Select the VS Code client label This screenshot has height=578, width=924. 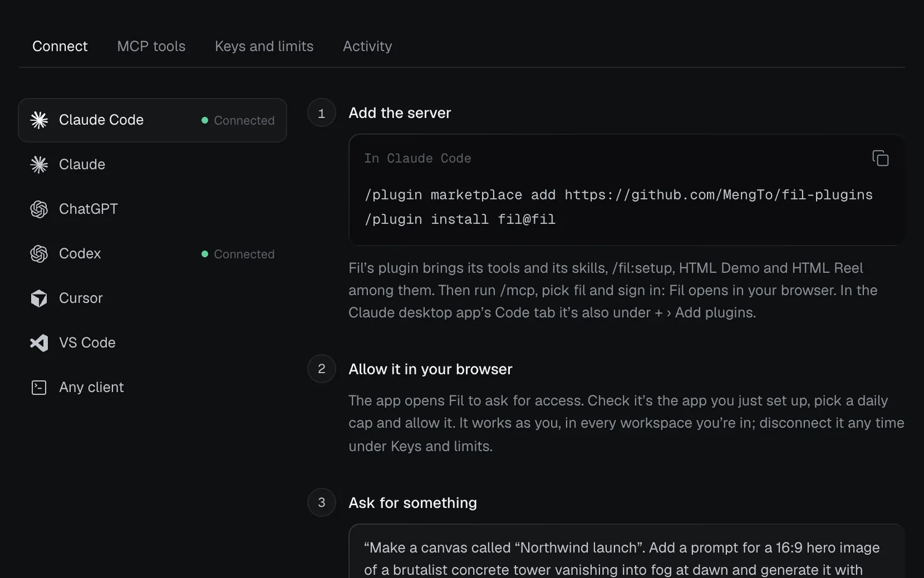(87, 343)
